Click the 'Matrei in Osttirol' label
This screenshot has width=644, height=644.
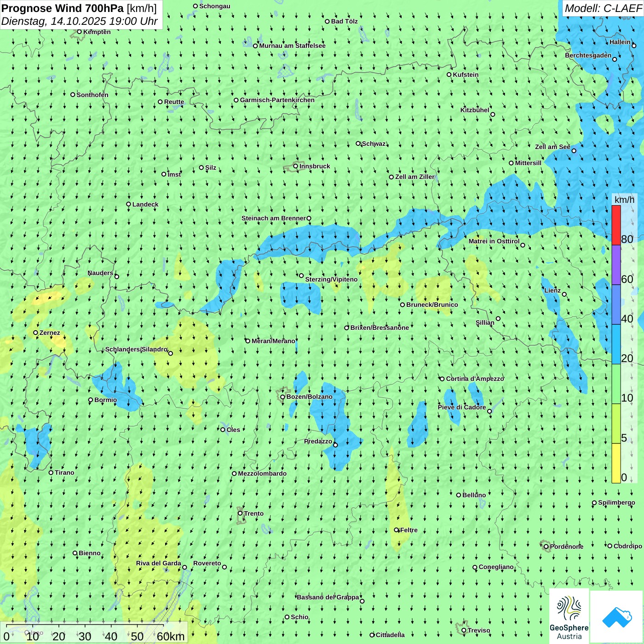coord(494,241)
